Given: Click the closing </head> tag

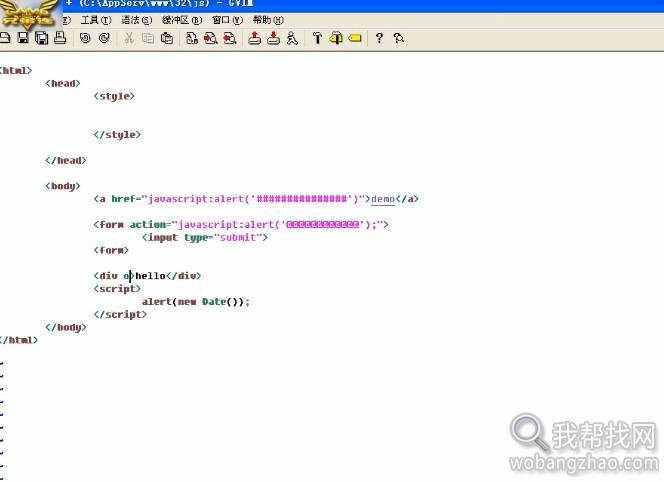Looking at the screenshot, I should tap(66, 161).
